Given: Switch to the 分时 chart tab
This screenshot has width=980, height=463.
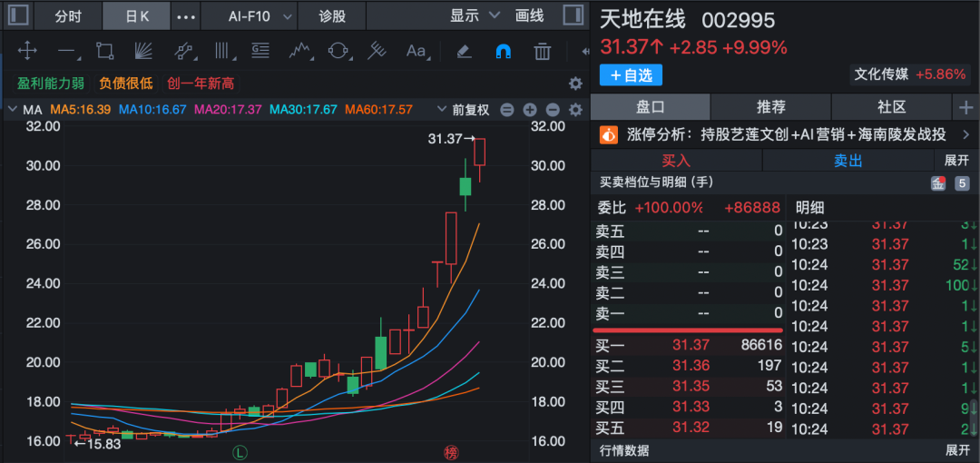Looking at the screenshot, I should pos(68,16).
